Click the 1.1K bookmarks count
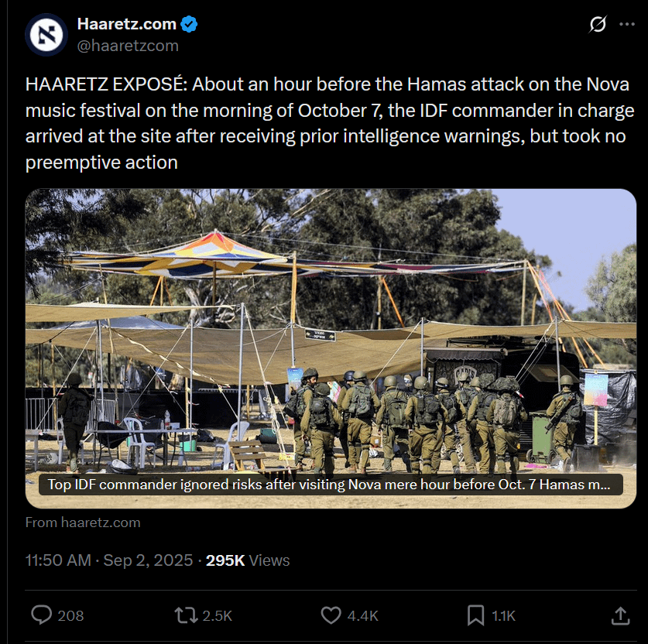The image size is (648, 644). (504, 616)
